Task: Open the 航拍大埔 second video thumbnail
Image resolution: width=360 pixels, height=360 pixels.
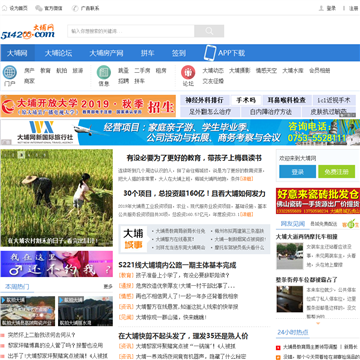Action: 86,311
